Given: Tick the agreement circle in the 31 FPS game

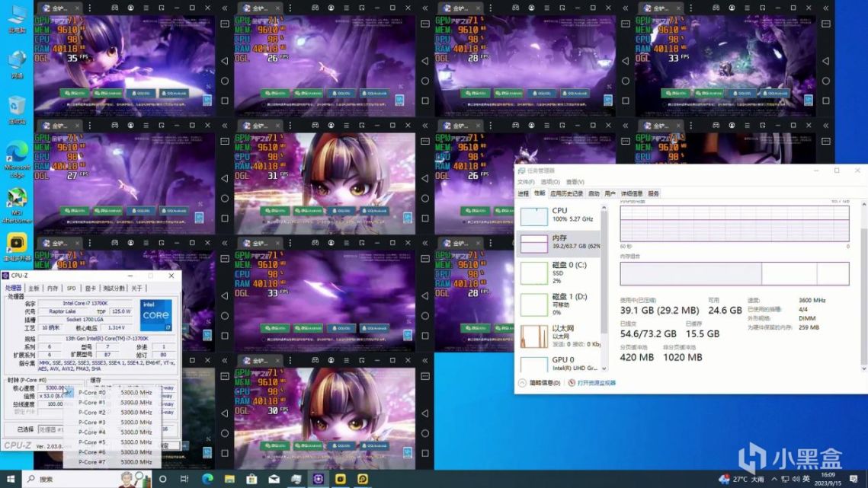Looking at the screenshot, I should point(263,220).
